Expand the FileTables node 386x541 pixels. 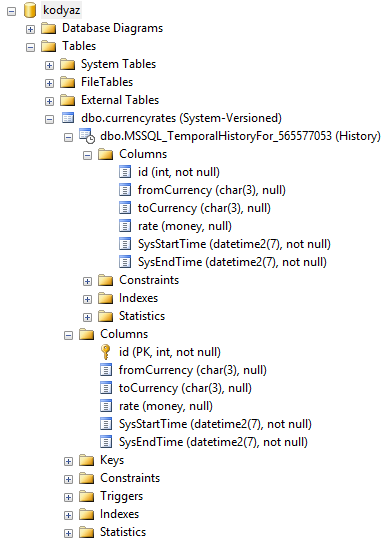coord(49,83)
